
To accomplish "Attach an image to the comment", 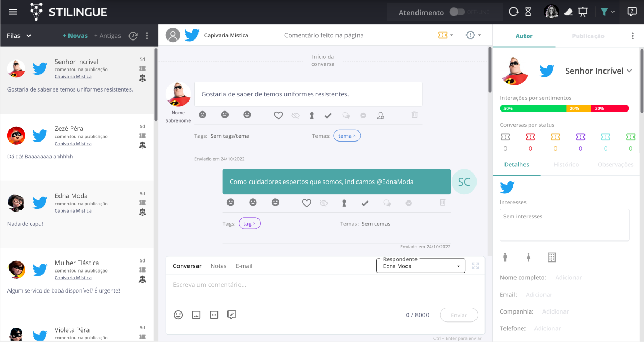I will (x=196, y=315).
